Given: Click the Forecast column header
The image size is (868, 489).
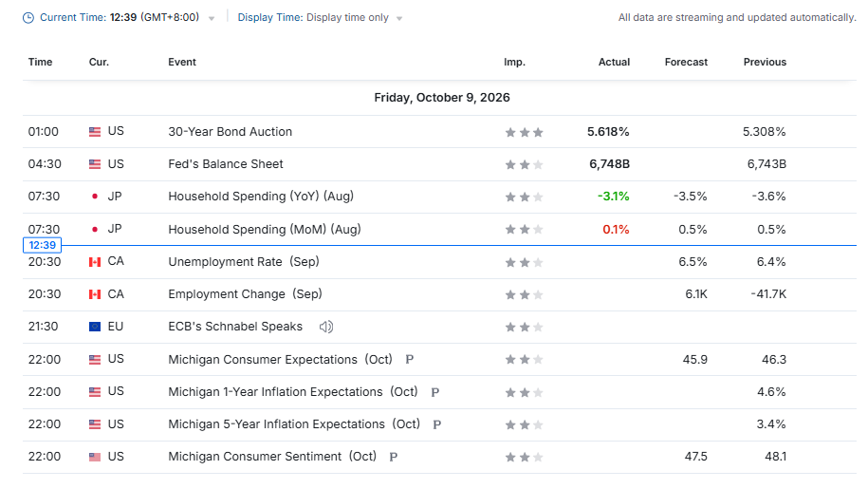Looking at the screenshot, I should coord(687,62).
